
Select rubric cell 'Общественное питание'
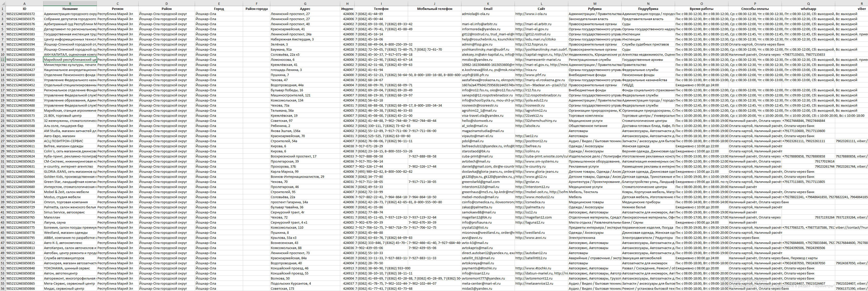(595, 126)
